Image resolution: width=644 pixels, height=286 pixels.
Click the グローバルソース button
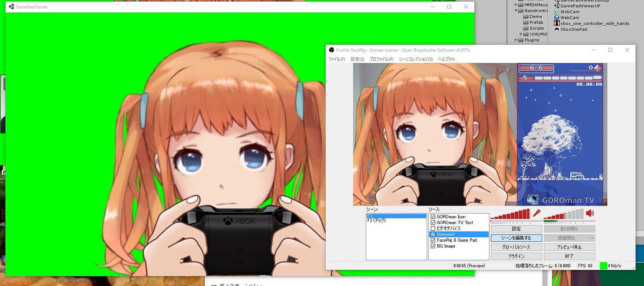click(x=516, y=247)
